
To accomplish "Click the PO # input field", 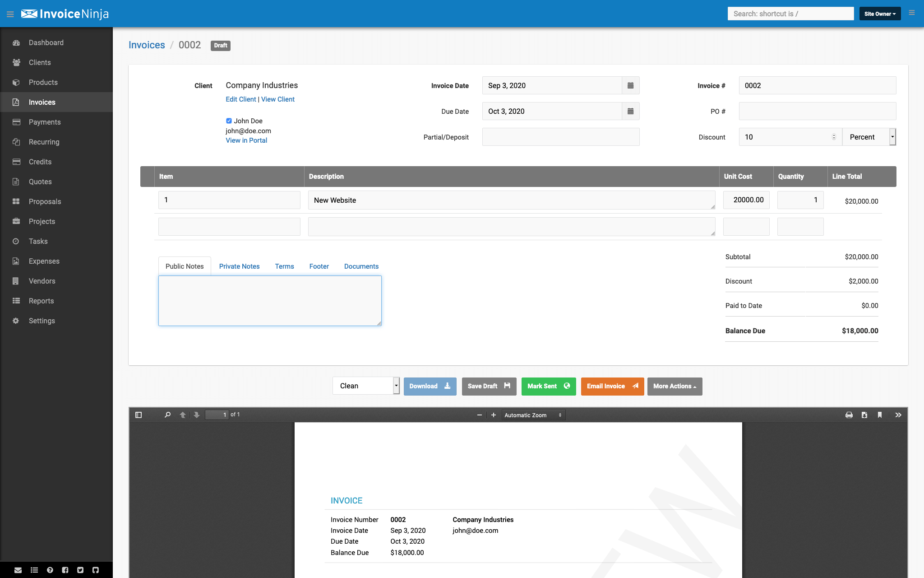I will (817, 111).
